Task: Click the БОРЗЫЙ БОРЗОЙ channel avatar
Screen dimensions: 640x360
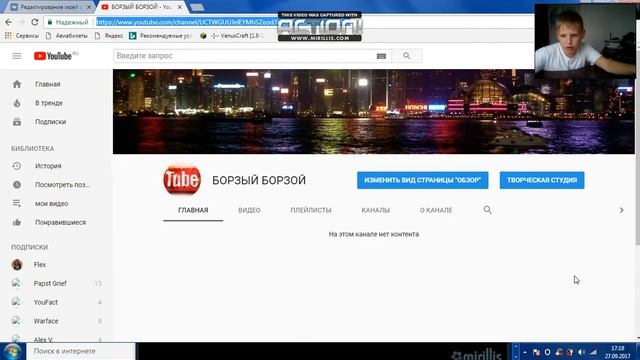Action: pos(182,180)
